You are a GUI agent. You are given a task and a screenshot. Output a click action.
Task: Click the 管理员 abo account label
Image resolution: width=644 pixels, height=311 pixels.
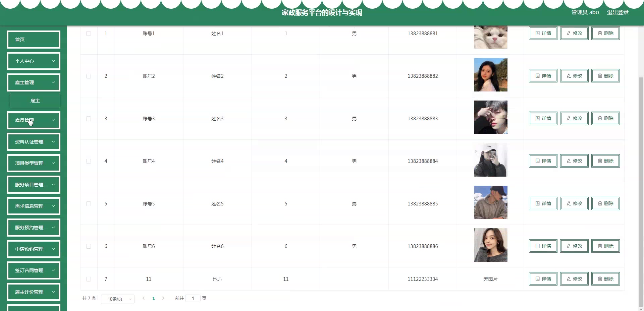(585, 12)
